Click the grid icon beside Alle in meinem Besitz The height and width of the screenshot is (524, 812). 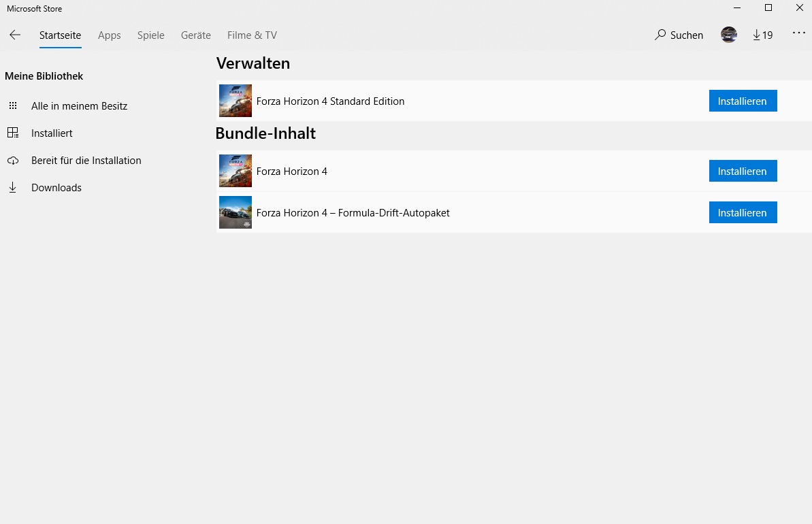[13, 105]
